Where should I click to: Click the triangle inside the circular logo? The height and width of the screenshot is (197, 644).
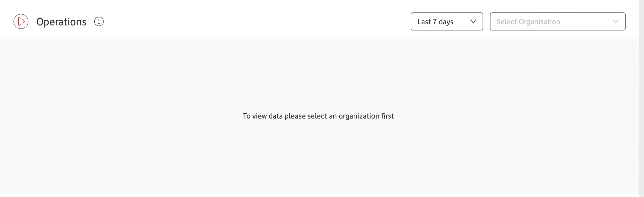pos(21,21)
